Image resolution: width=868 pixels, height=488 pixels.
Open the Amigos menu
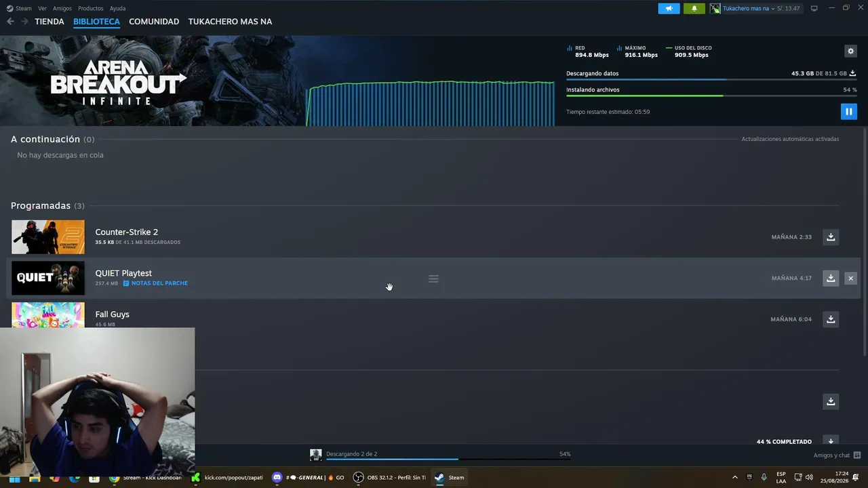62,8
